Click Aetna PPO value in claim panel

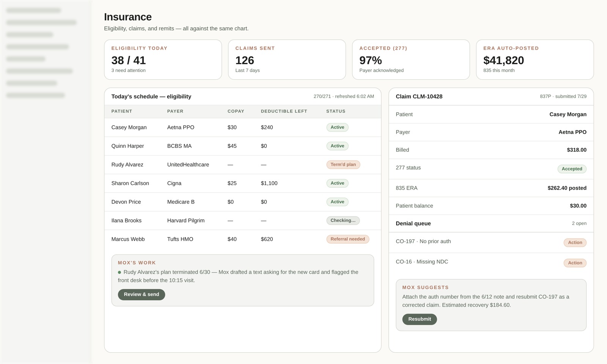tap(572, 132)
